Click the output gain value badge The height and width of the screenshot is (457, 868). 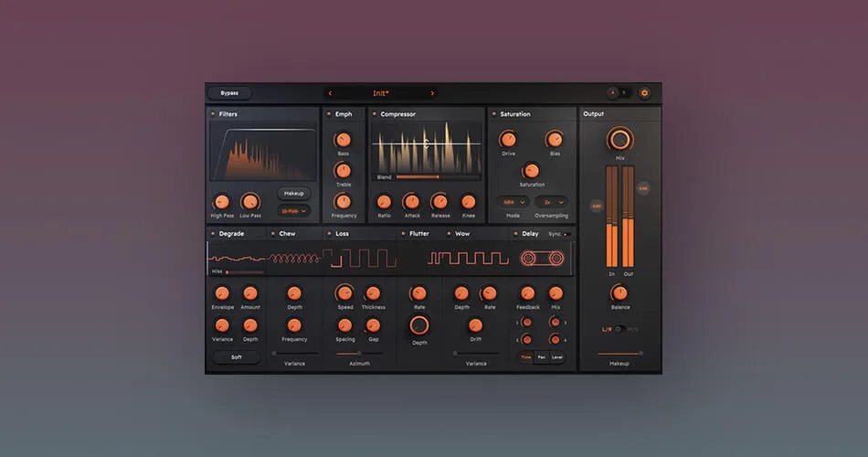tap(642, 188)
